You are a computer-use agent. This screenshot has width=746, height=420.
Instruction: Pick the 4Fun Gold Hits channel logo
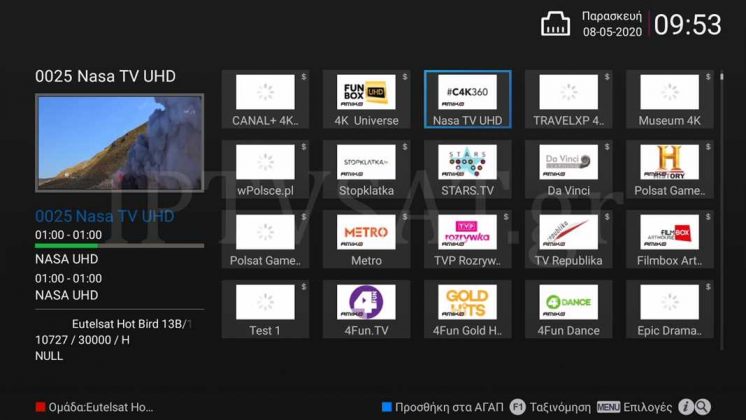click(467, 302)
